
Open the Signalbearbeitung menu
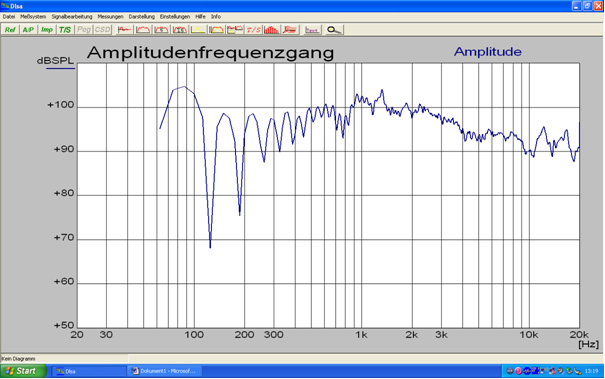pos(72,17)
